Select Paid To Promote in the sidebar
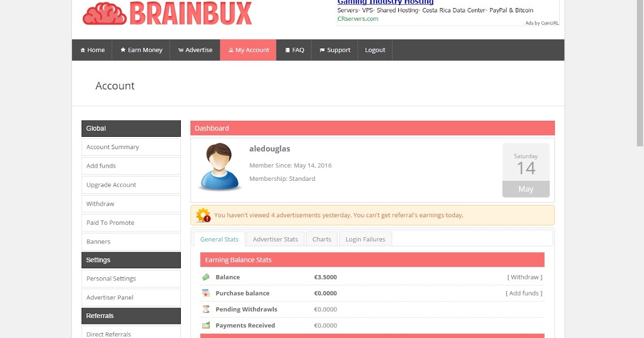This screenshot has height=338, width=644. tap(110, 222)
